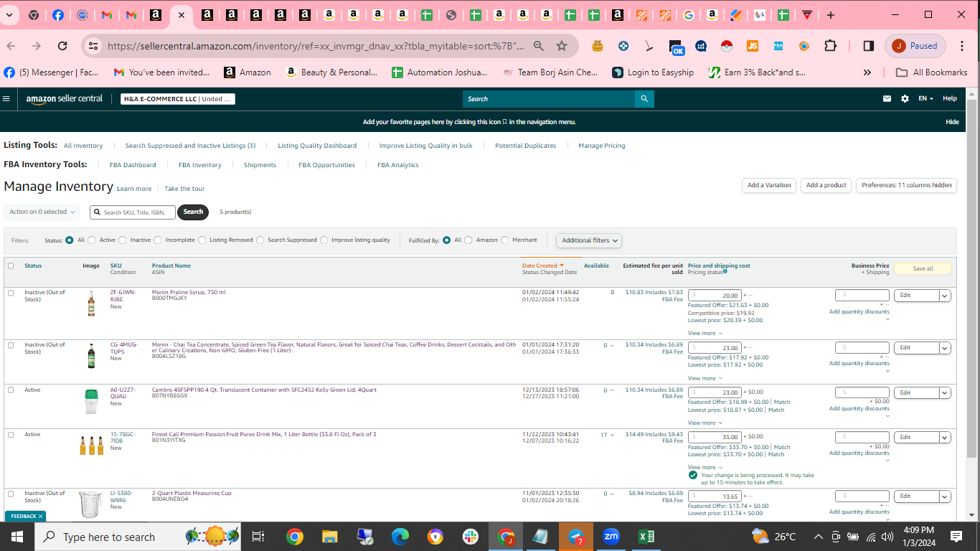Go to Listing Quality Dashboard

point(317,146)
